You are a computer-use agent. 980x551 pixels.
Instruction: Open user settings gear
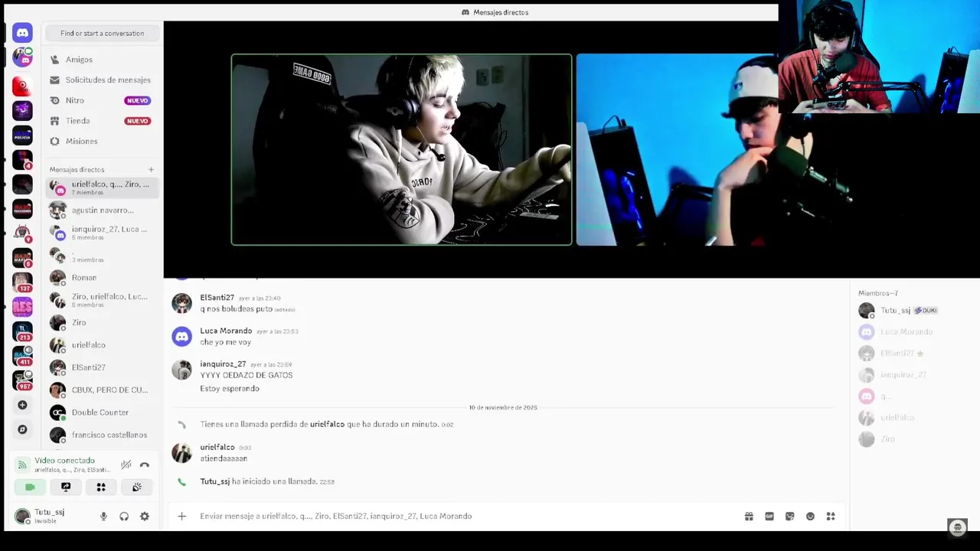click(145, 517)
